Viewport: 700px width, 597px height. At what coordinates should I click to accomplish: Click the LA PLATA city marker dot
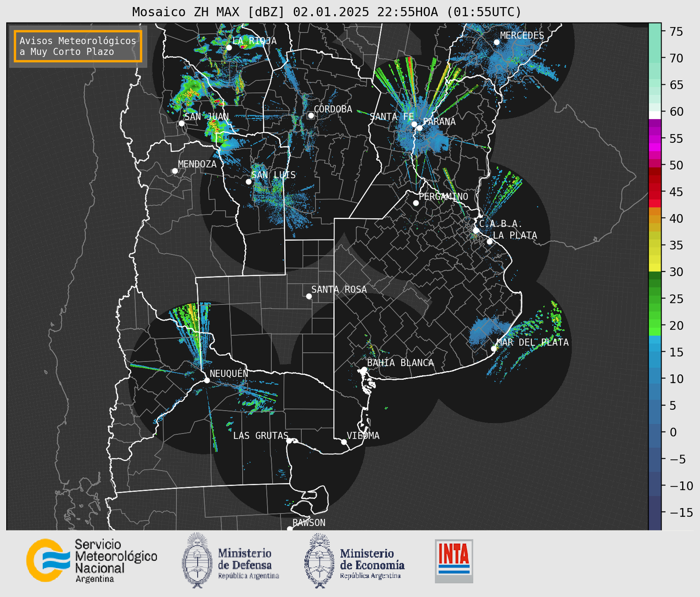pyautogui.click(x=490, y=242)
